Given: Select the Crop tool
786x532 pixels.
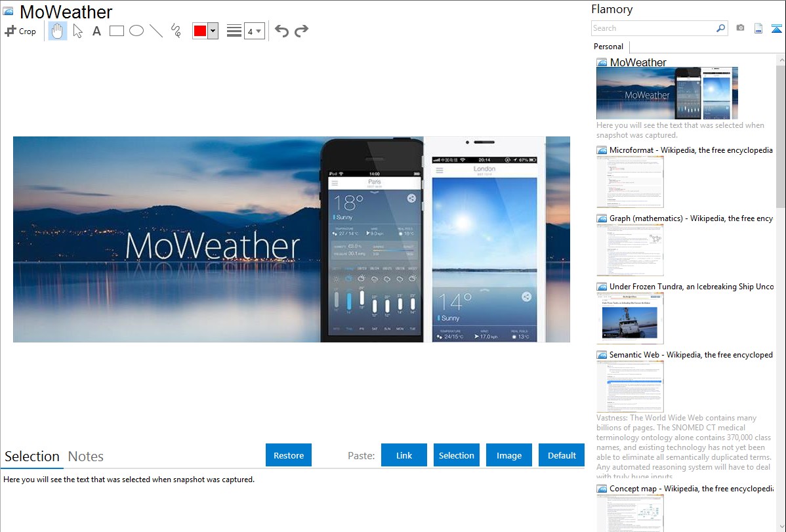Looking at the screenshot, I should [20, 31].
